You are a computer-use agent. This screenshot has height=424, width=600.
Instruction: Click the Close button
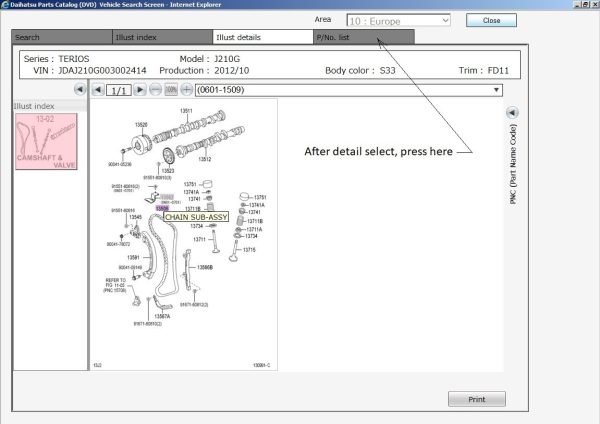pos(491,20)
